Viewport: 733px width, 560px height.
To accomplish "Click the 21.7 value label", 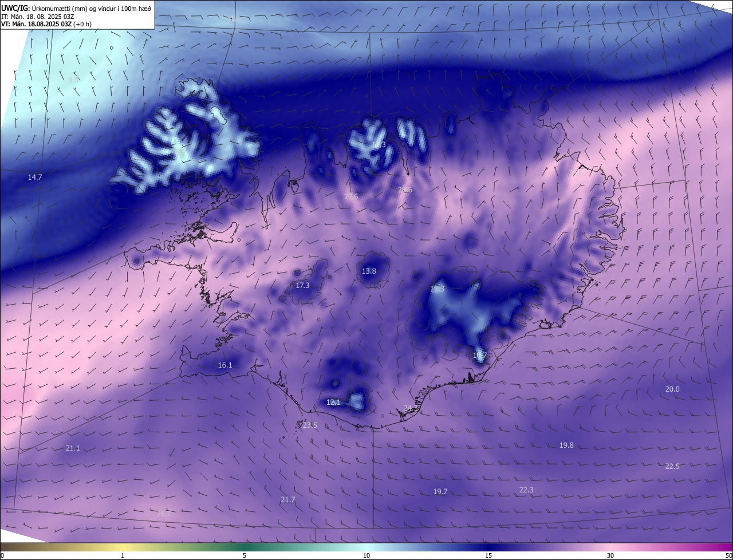I will [288, 500].
